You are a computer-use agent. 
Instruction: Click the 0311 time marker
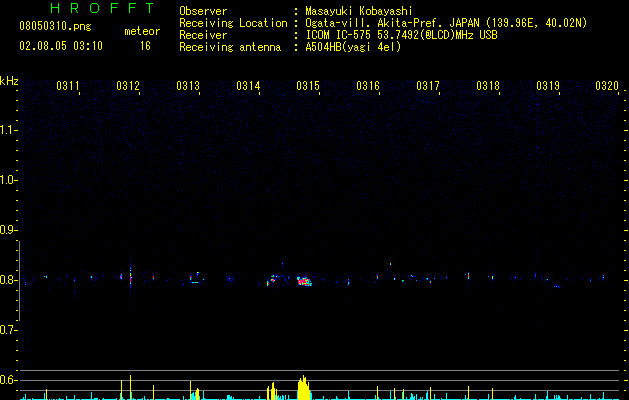(x=68, y=86)
